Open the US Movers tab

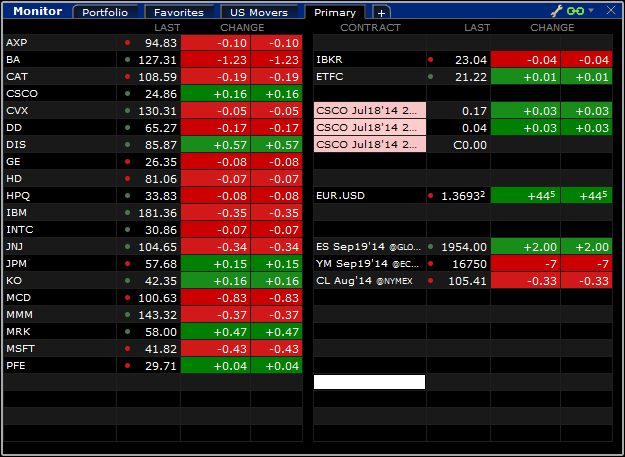tap(259, 12)
